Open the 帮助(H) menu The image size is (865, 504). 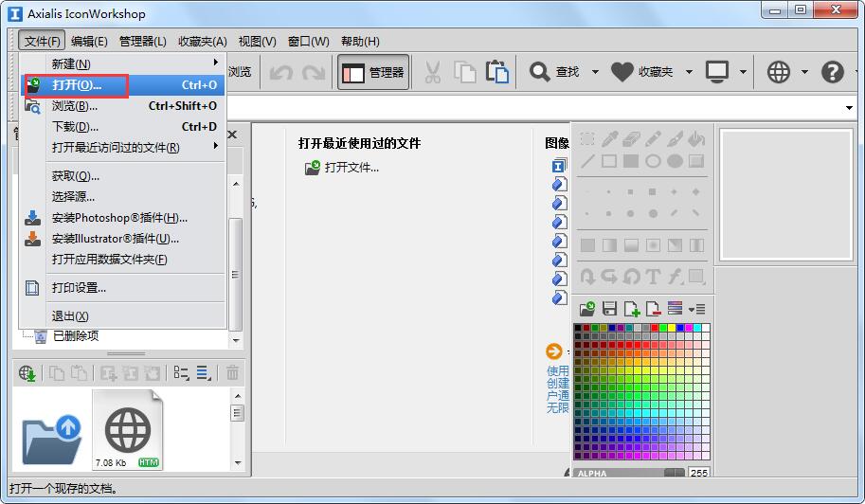pyautogui.click(x=360, y=42)
